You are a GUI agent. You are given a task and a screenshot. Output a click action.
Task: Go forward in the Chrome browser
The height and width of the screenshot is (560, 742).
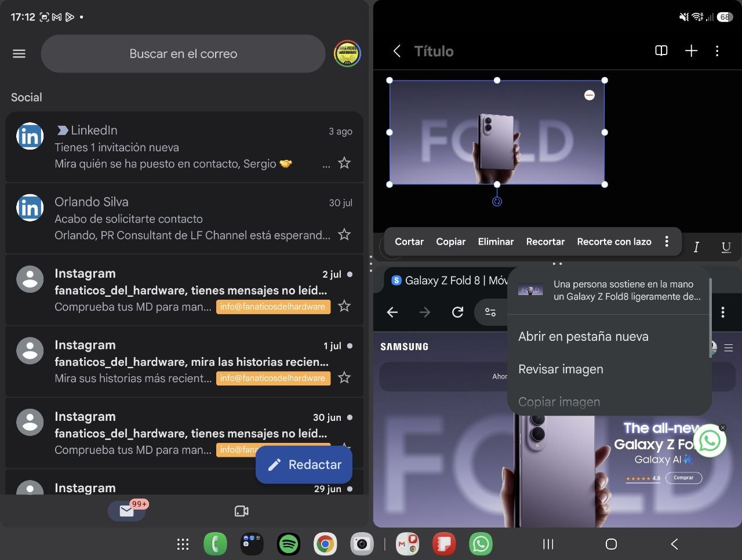(425, 312)
